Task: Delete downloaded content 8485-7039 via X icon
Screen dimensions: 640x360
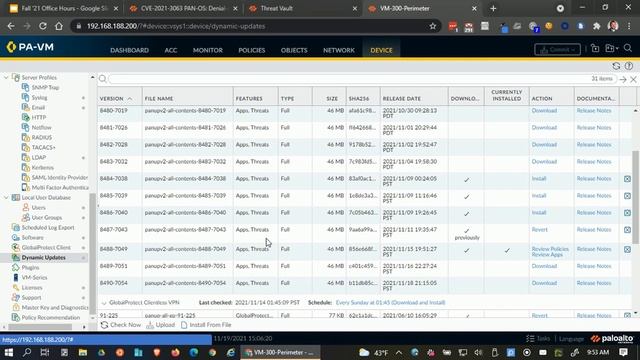Action: pos(627,196)
